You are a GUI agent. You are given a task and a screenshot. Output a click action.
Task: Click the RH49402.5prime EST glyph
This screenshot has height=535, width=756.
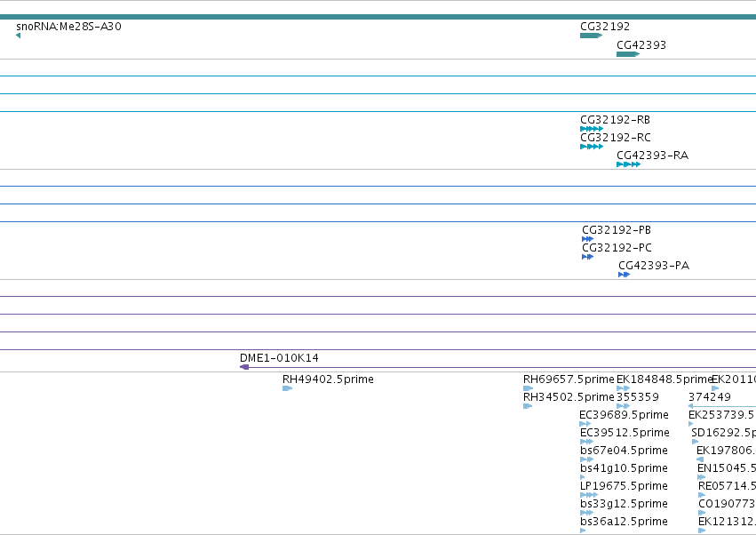(287, 388)
